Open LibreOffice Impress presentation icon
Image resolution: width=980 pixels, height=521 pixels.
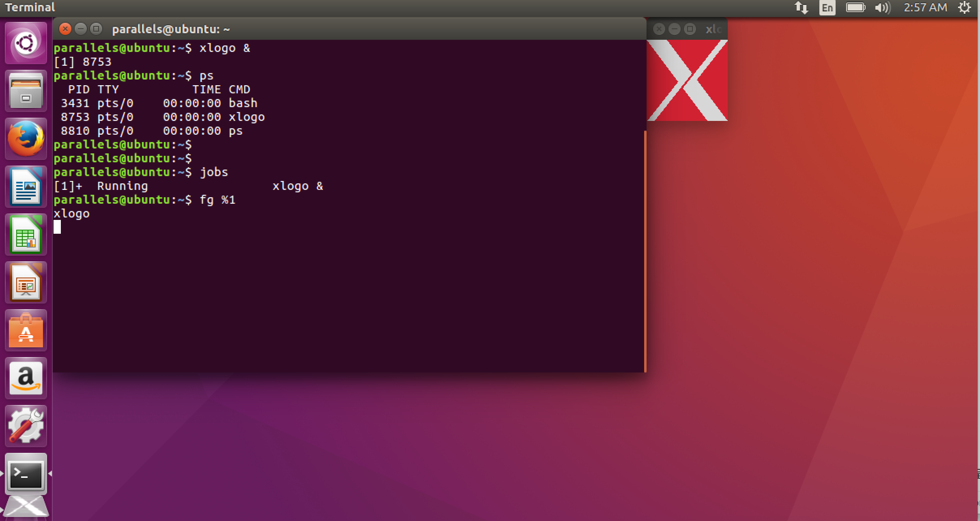tap(26, 282)
